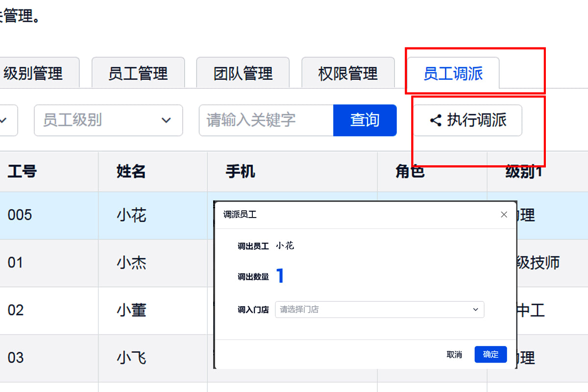Click the 小飞 table row
This screenshot has width=588, height=392.
tap(131, 358)
